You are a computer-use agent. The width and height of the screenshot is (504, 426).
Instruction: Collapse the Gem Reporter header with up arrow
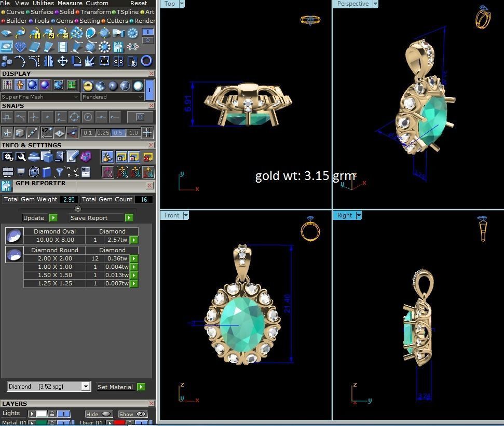point(77,209)
